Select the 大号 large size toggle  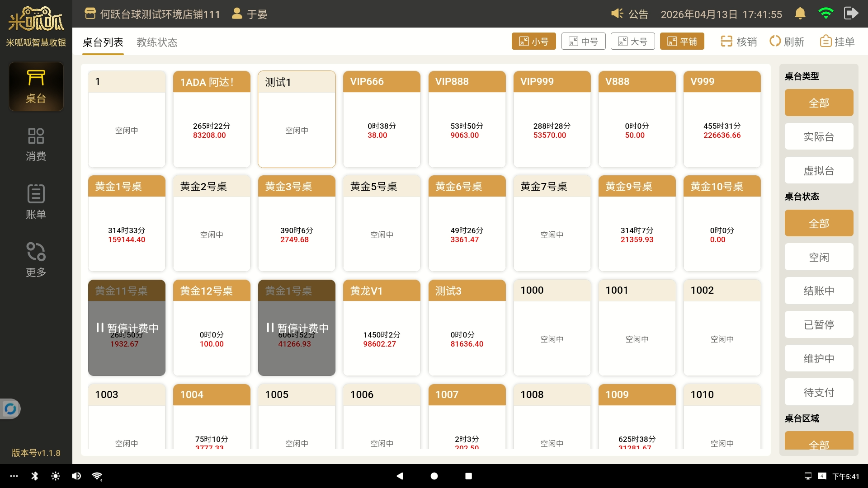coord(632,42)
